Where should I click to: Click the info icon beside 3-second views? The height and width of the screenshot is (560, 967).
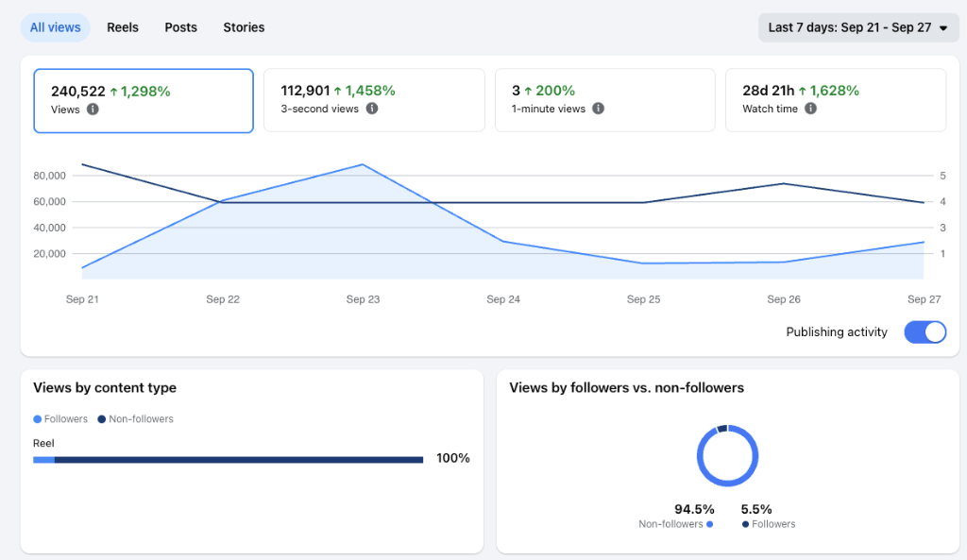tap(372, 109)
